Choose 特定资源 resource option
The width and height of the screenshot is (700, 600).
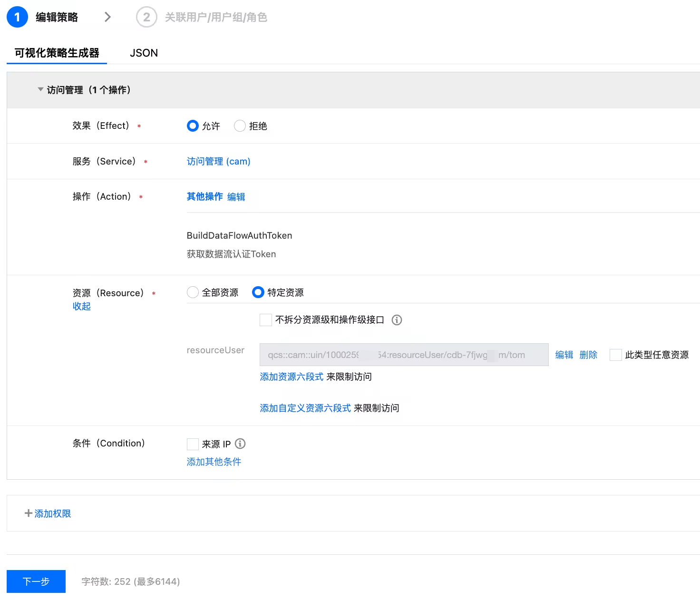[x=258, y=292]
